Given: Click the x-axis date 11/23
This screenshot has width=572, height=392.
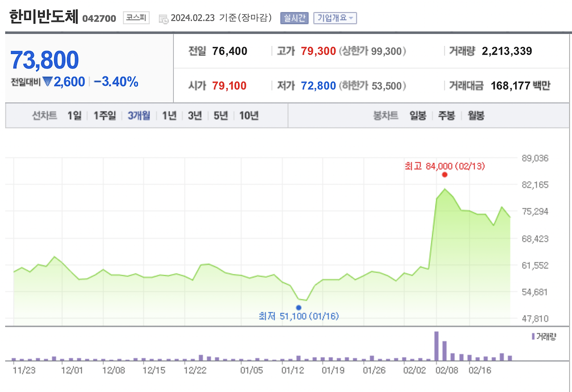Looking at the screenshot, I should coord(24,370).
